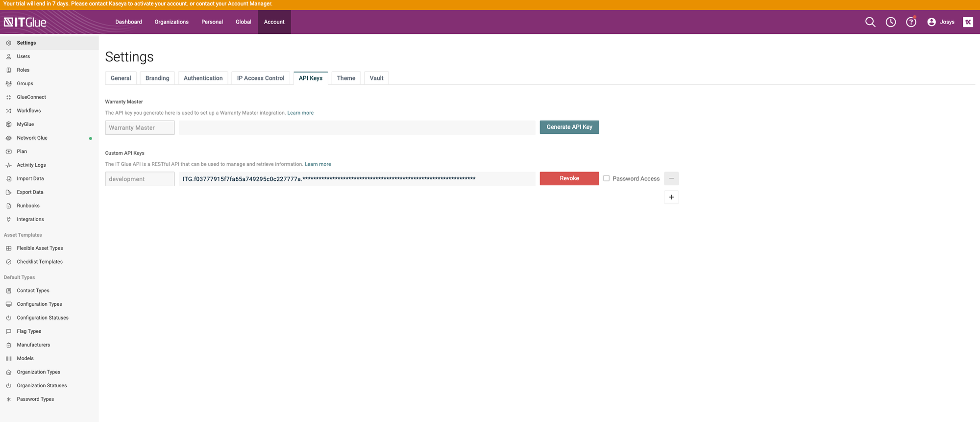Screen dimensions: 980x422
Task: Open the Josys user account menu
Action: tap(941, 22)
